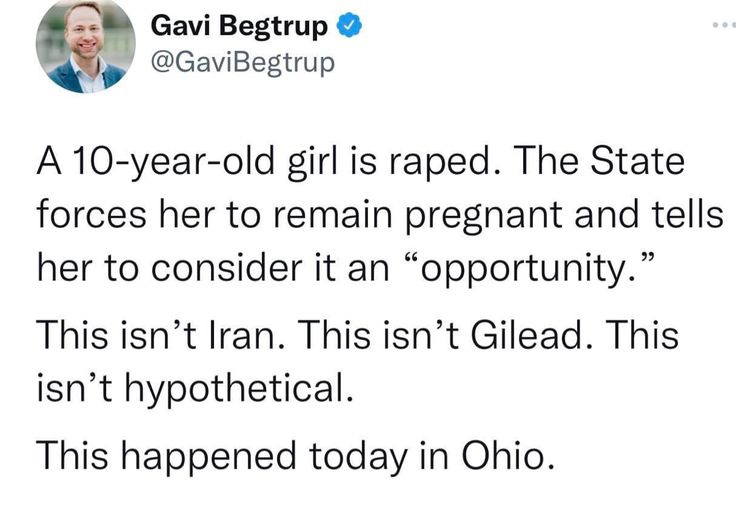Click the word "consider" in the third line

coord(227,268)
